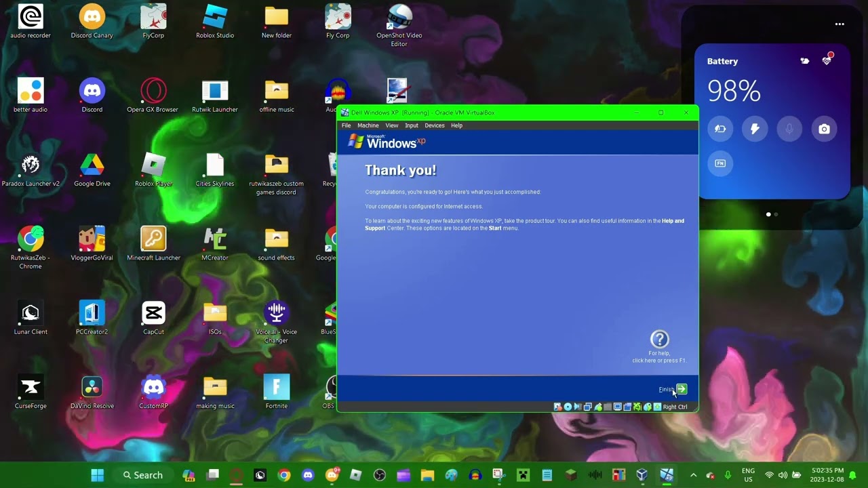This screenshot has height=488, width=868.
Task: Click the shared folders status icon
Action: click(x=608, y=407)
